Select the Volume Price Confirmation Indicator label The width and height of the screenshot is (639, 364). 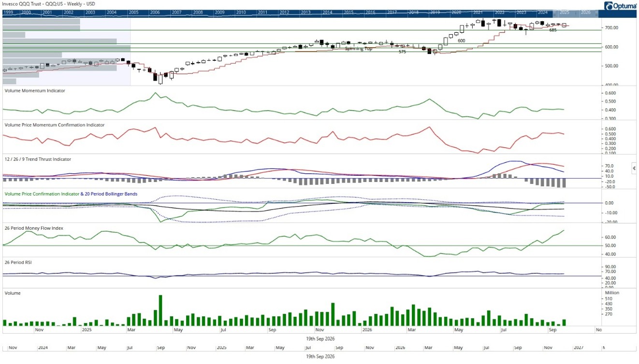point(42,194)
